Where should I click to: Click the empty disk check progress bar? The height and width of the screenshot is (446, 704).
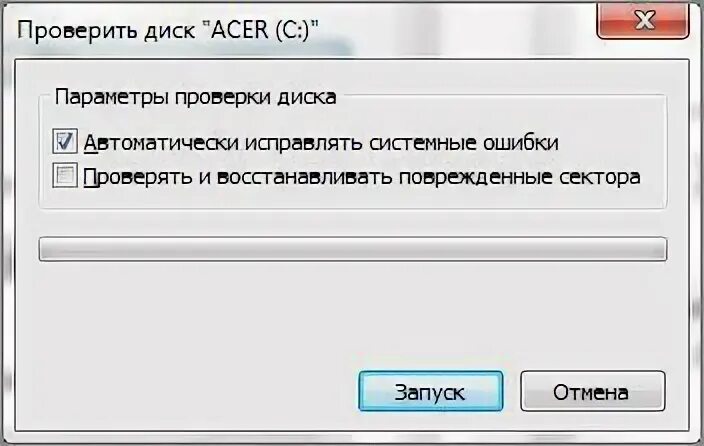(353, 249)
